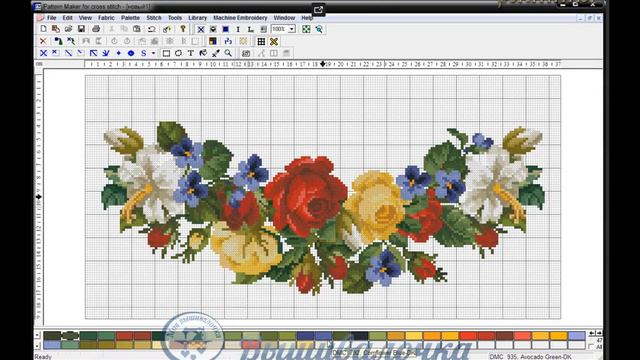The width and height of the screenshot is (640, 360).
Task: Open the View menu
Action: (x=85, y=18)
